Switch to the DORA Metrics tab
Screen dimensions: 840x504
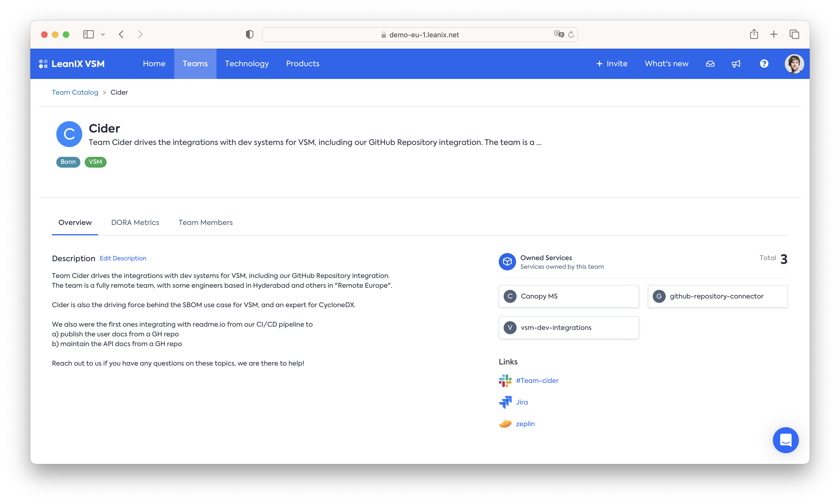tap(135, 223)
